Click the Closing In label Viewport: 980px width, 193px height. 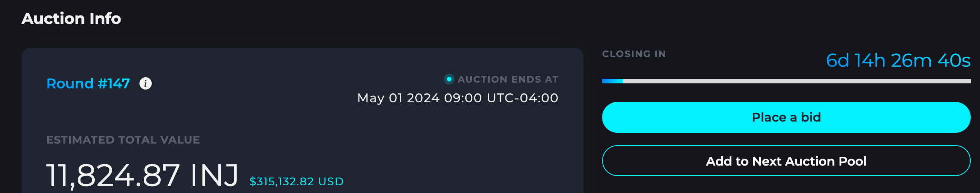point(634,54)
